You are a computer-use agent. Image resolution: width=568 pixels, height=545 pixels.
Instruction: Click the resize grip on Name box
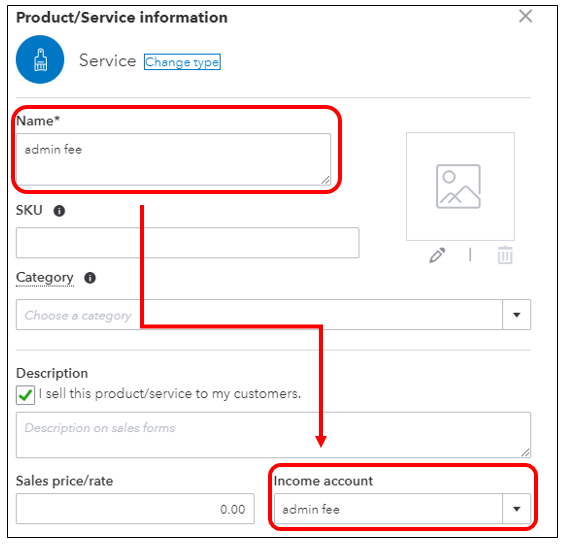point(325,180)
